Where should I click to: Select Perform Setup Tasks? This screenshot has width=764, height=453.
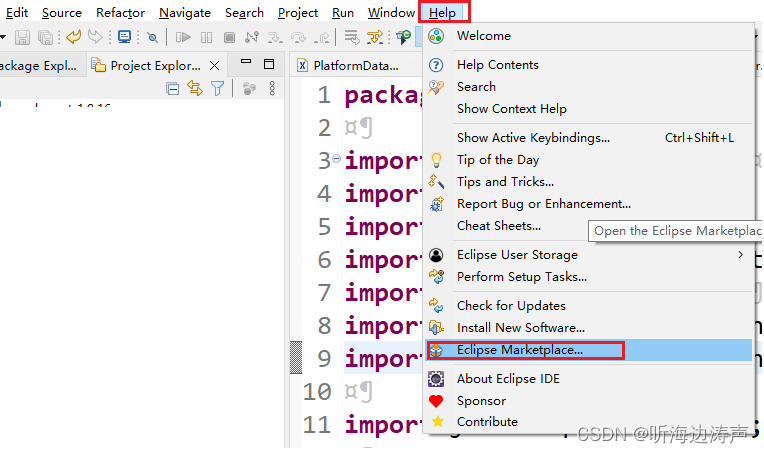[589, 277]
